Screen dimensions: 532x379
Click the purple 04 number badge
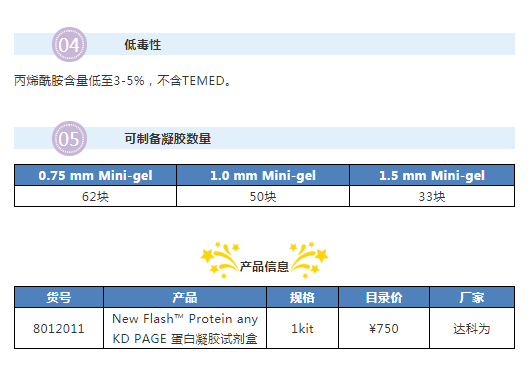click(x=70, y=44)
